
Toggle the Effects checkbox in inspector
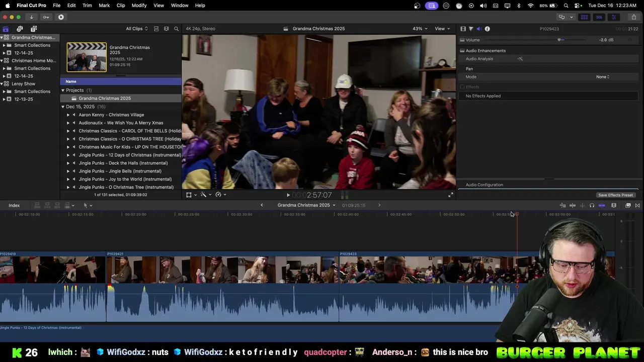point(462,87)
